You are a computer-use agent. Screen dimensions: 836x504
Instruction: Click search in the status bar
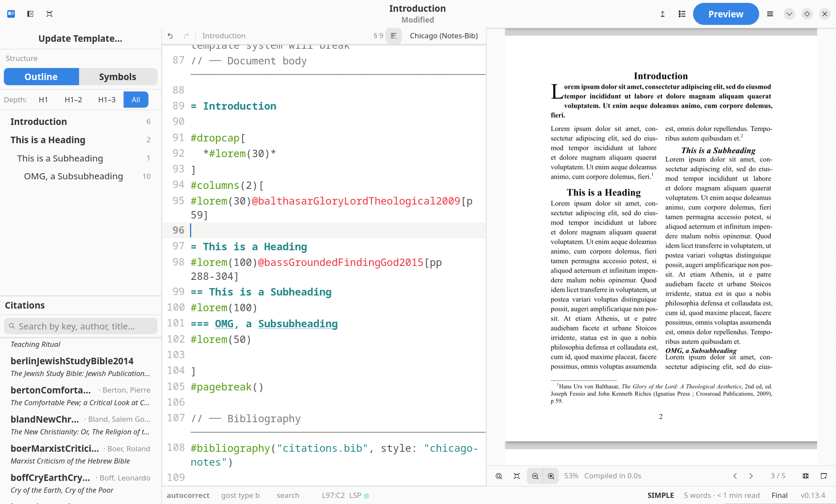coord(288,495)
